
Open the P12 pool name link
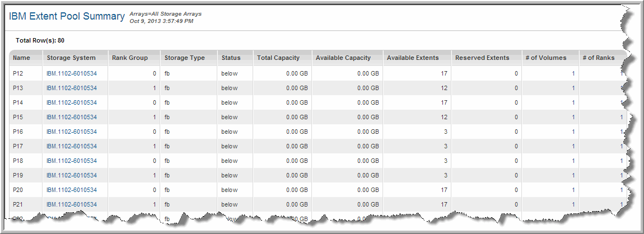pos(17,73)
